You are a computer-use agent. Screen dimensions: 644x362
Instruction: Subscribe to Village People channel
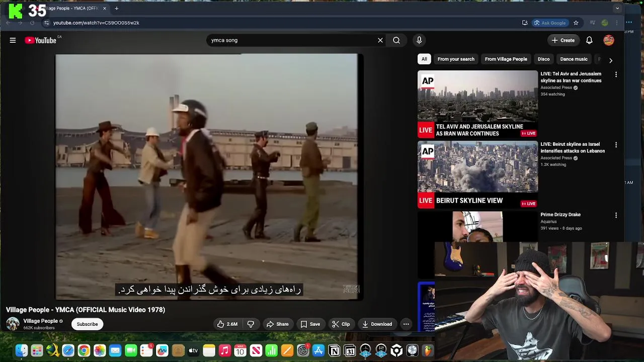pos(87,324)
